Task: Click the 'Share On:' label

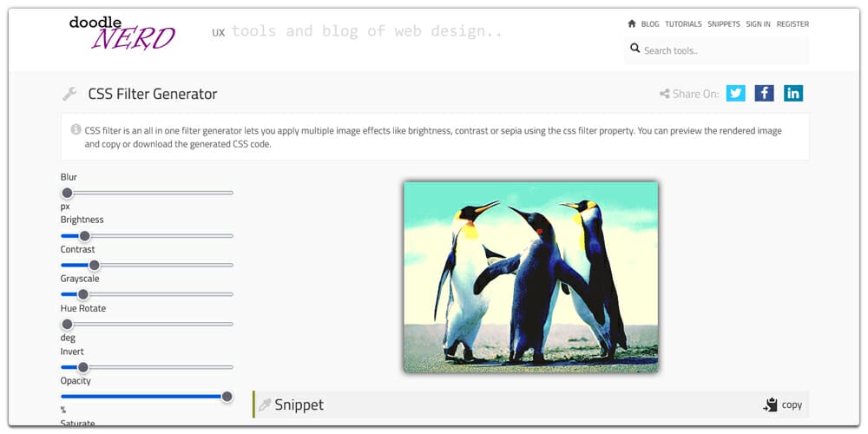Action: point(696,94)
